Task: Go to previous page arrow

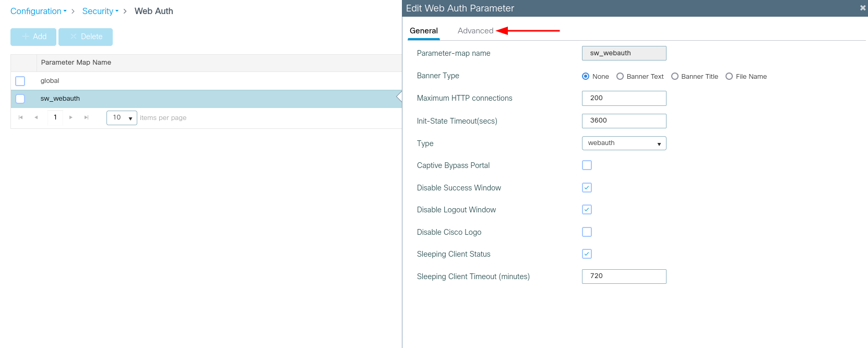Action: click(36, 117)
